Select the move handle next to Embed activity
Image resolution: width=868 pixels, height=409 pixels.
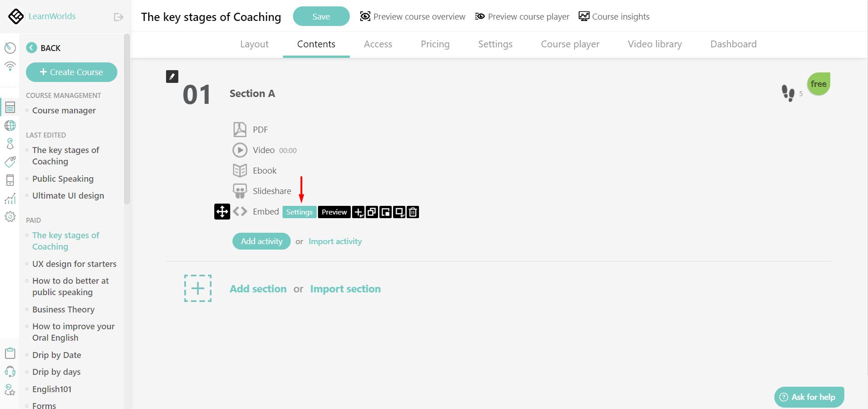coord(222,211)
